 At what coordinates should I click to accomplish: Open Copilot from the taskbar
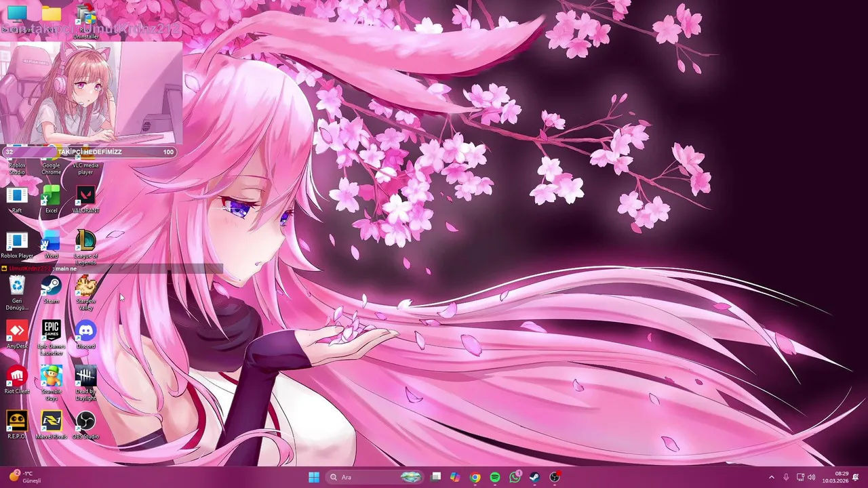pyautogui.click(x=456, y=477)
